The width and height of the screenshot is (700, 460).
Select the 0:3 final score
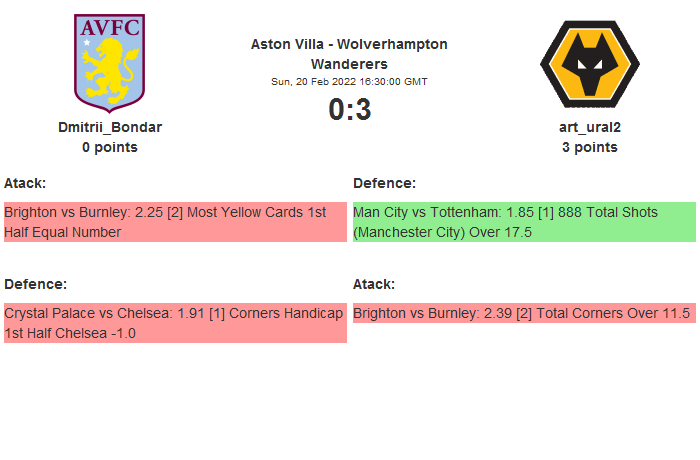pos(349,109)
